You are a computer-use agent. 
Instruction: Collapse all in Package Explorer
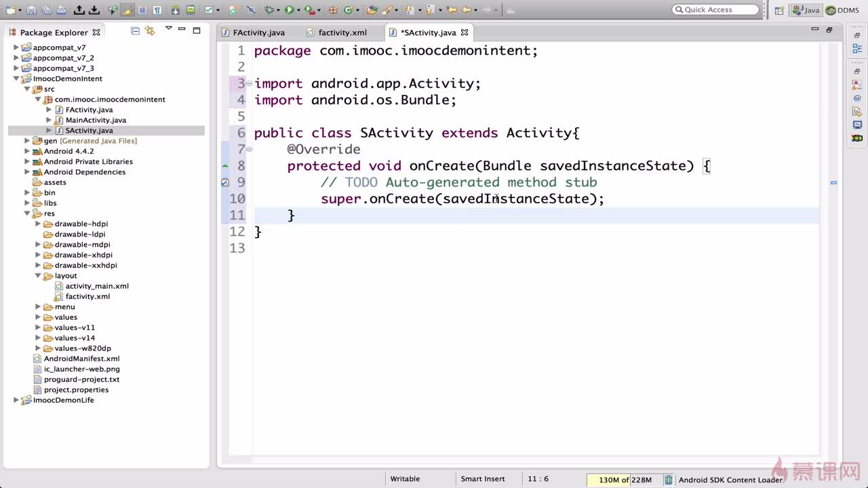pyautogui.click(x=136, y=31)
